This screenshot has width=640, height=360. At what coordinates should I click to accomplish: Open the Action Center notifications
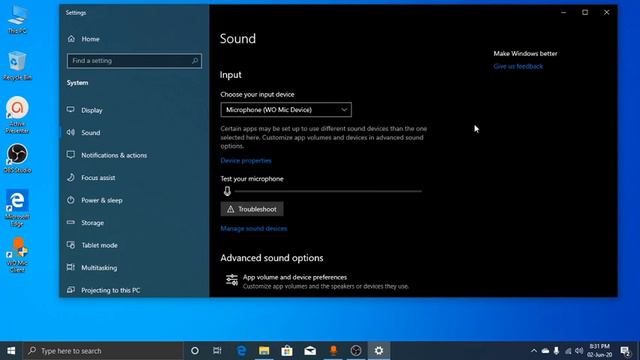pos(625,351)
